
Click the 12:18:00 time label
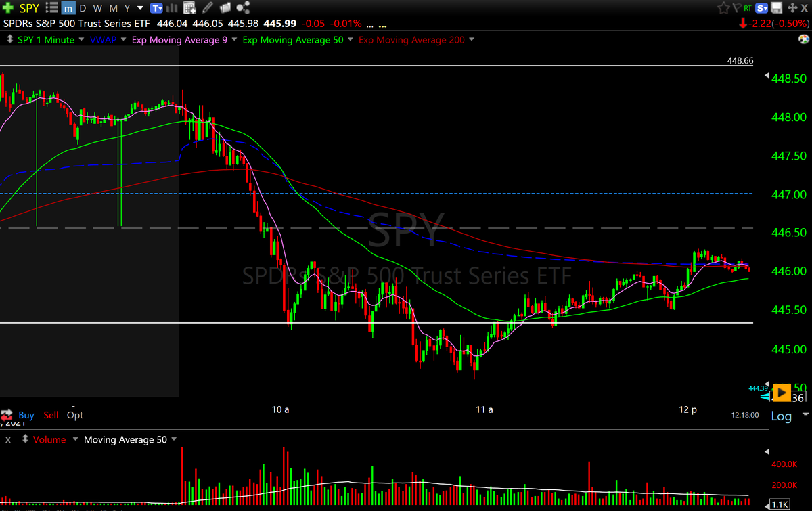744,414
